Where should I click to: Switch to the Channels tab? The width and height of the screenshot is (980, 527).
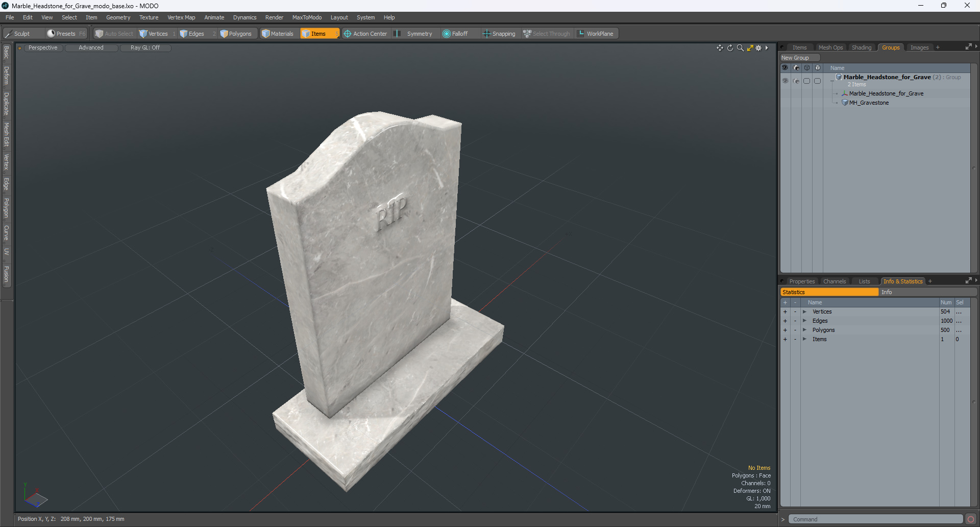click(835, 281)
